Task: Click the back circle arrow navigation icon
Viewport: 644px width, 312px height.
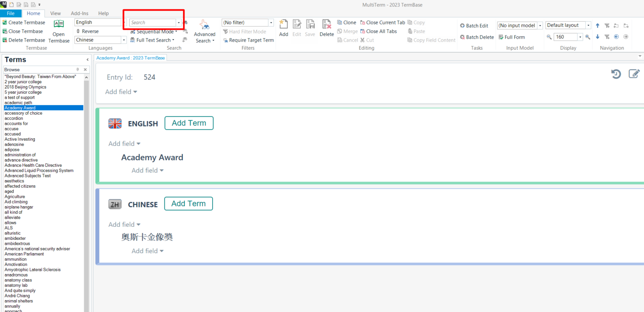Action: [x=616, y=37]
